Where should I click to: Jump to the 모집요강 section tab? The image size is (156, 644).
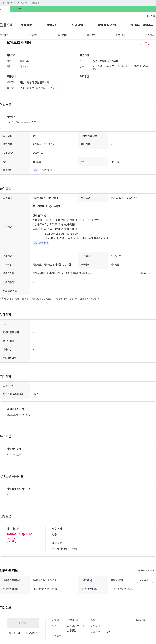click(5, 35)
